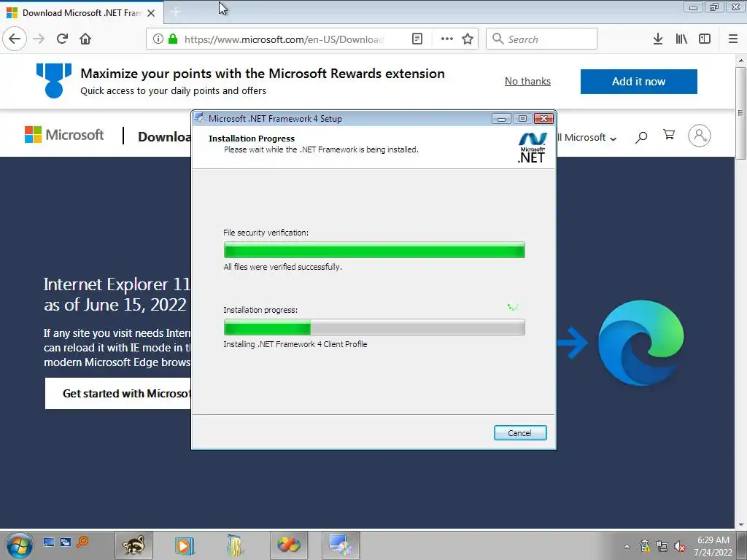Click the second quick launch window icon
747x560 pixels.
pos(66,542)
